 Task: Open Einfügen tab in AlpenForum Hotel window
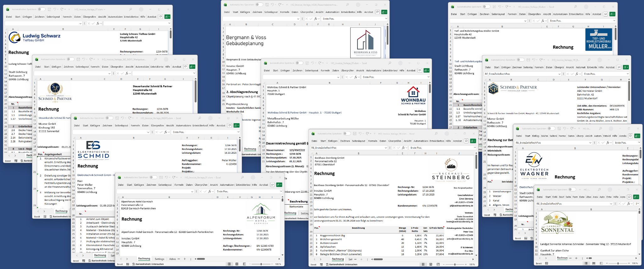[x=139, y=185]
